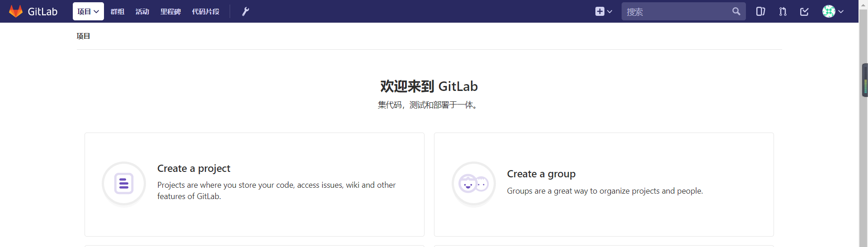Open issues icon in navbar
The width and height of the screenshot is (868, 247).
(x=761, y=11)
